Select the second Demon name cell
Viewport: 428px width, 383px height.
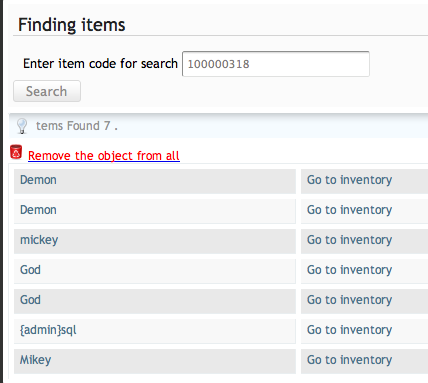click(x=155, y=211)
